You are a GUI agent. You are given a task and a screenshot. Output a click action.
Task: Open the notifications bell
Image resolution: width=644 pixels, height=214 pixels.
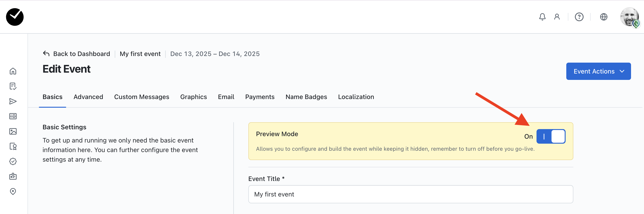542,17
